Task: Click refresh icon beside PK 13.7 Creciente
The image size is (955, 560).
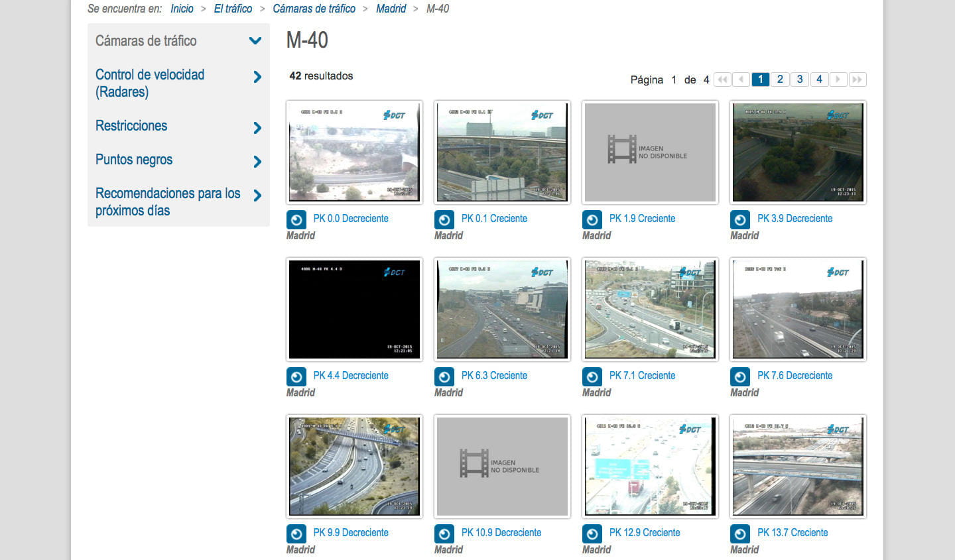Action: (x=740, y=534)
